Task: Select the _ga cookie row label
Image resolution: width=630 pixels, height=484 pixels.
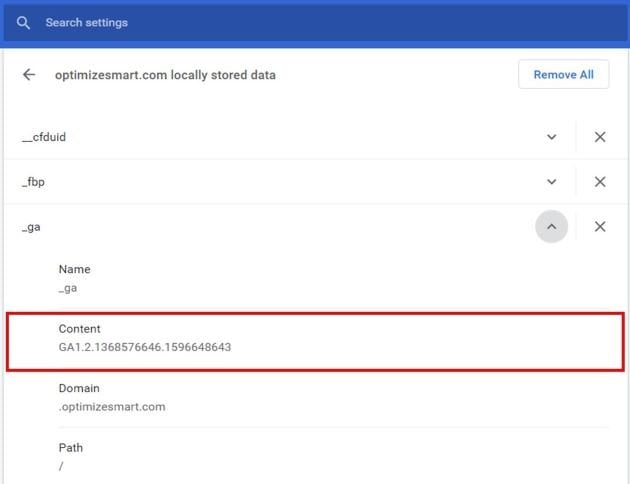Action: click(x=31, y=227)
